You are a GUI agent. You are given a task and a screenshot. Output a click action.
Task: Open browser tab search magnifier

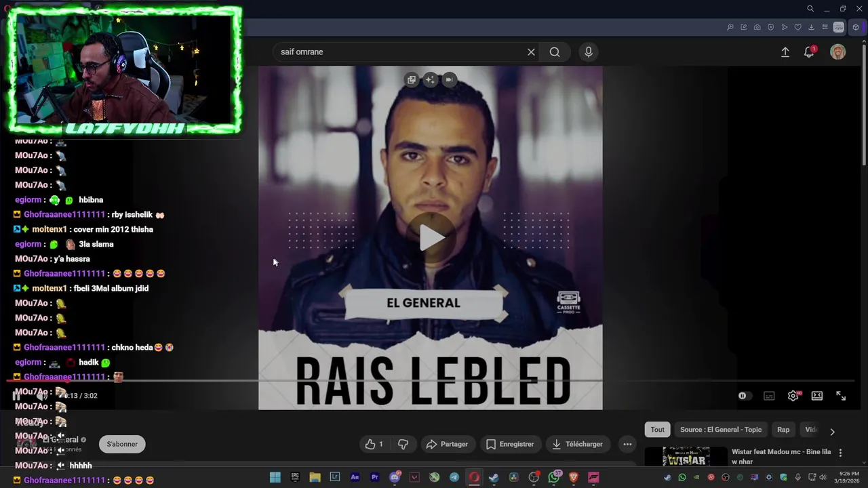[810, 9]
